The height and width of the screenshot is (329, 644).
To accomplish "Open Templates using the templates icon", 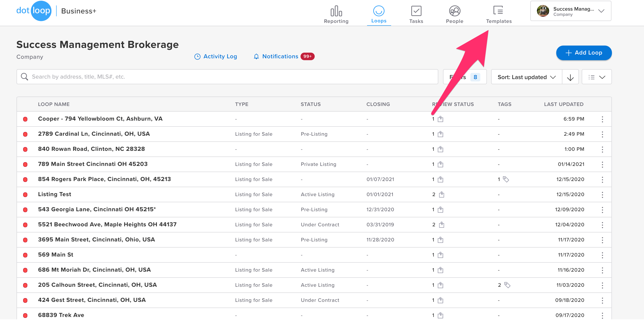I will (x=498, y=11).
